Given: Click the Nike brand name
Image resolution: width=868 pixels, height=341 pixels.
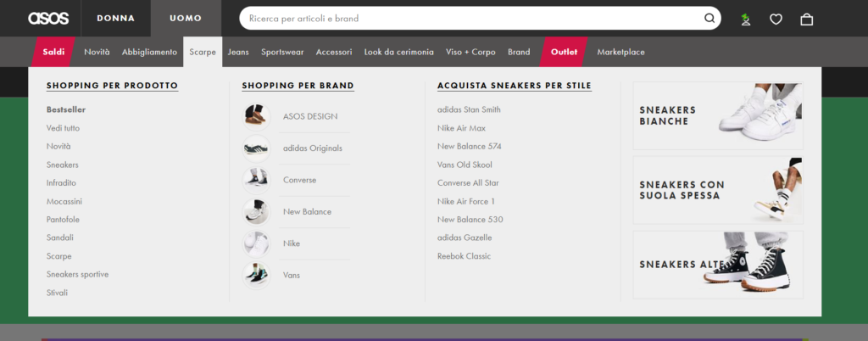Looking at the screenshot, I should [x=292, y=243].
